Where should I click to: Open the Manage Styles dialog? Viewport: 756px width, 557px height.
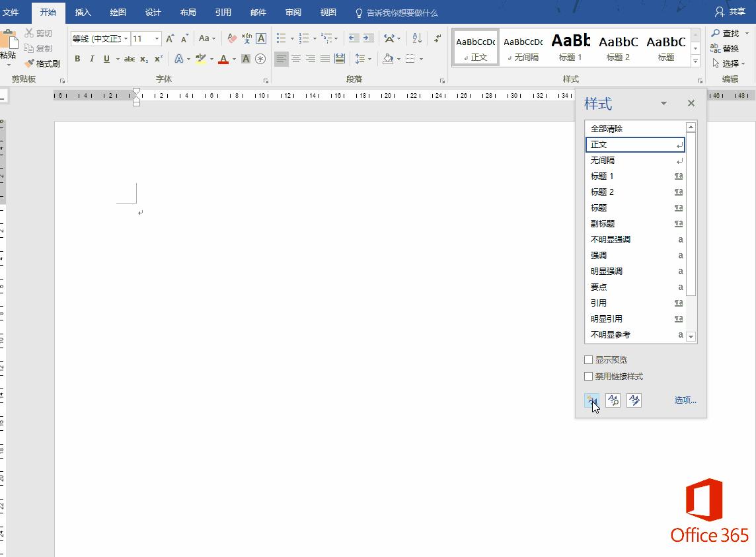pyautogui.click(x=634, y=400)
